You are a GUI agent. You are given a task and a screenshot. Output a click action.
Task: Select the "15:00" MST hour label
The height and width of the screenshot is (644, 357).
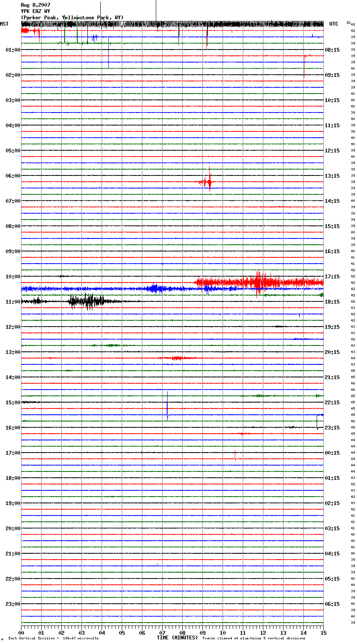pyautogui.click(x=13, y=403)
